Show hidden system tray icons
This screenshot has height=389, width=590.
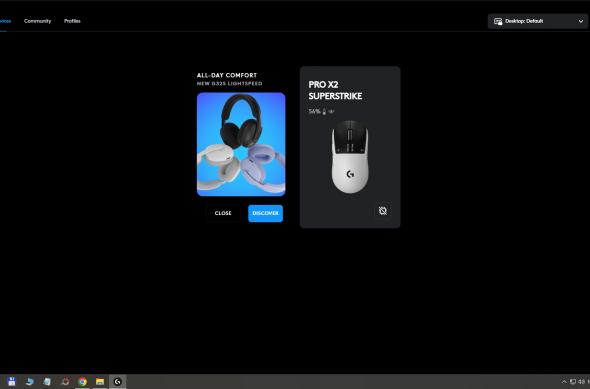564,381
